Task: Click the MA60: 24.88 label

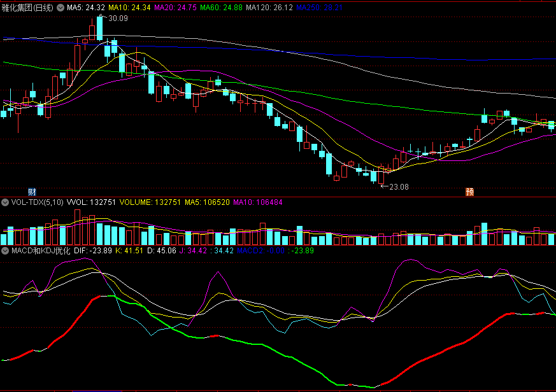Action: pyautogui.click(x=221, y=8)
